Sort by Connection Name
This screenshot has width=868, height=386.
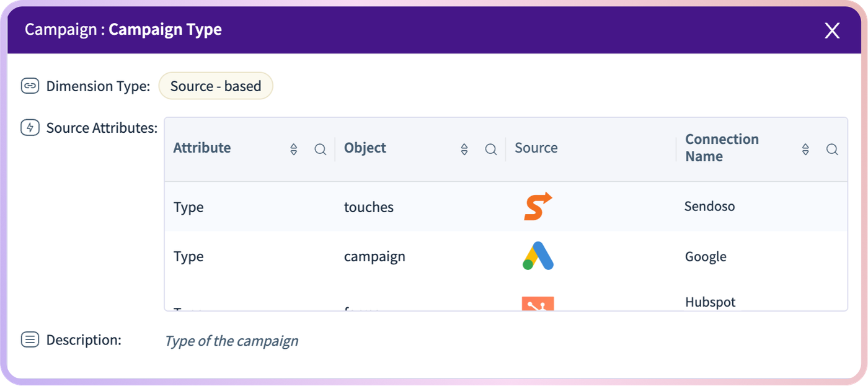pos(805,150)
